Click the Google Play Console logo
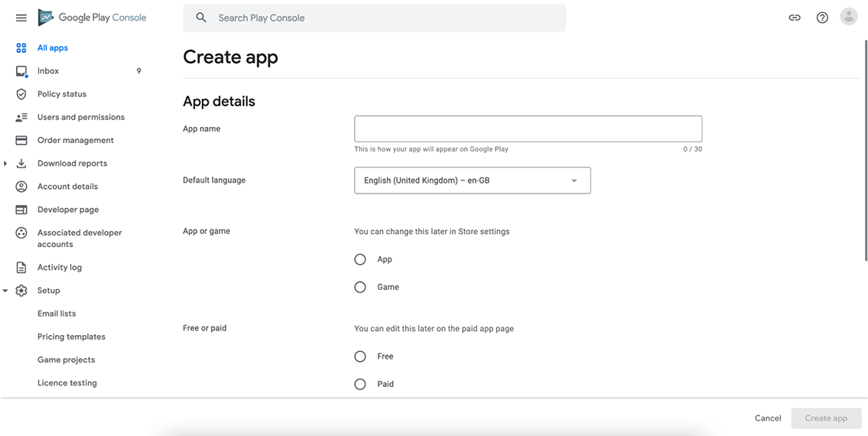This screenshot has width=868, height=436. click(x=92, y=18)
